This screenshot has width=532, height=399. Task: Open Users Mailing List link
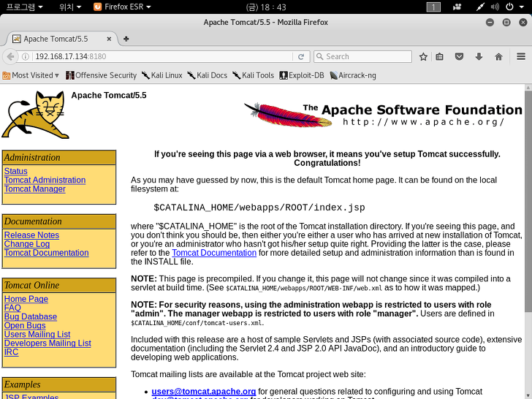click(37, 334)
